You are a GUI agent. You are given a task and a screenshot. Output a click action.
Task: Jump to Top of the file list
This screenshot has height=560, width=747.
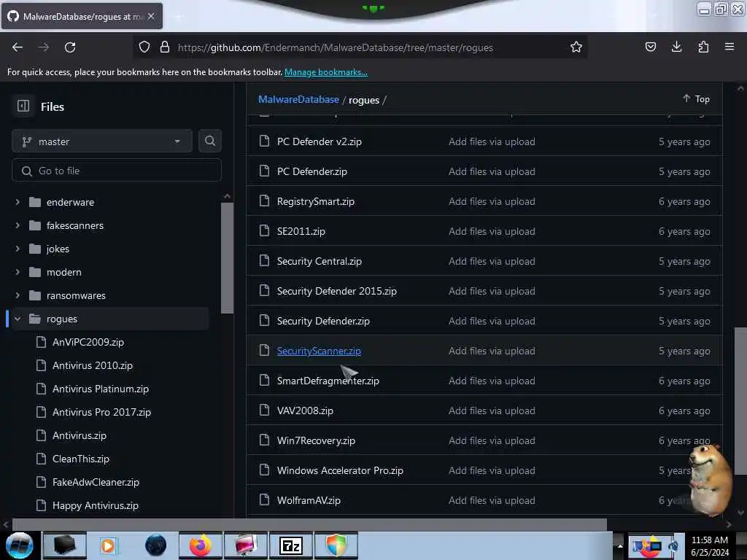point(696,98)
